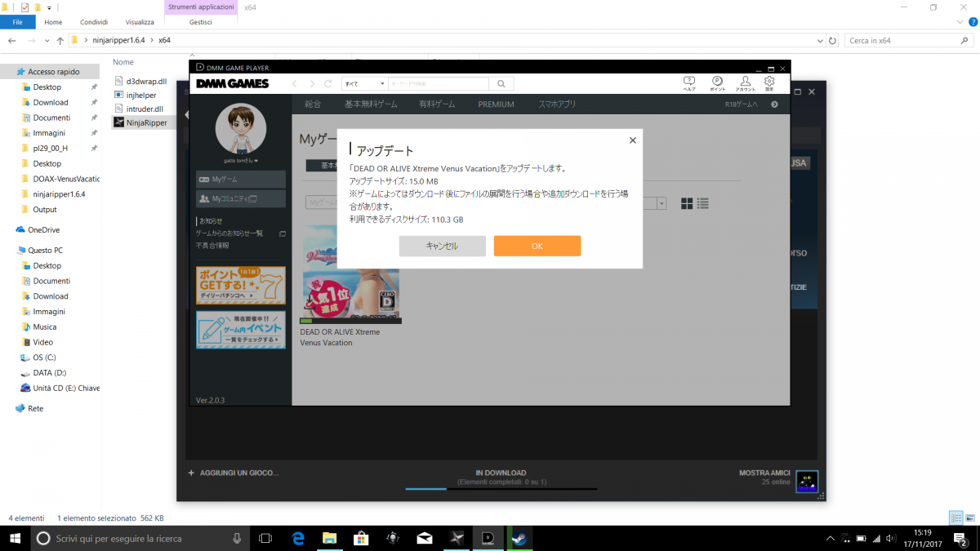
Task: Open the PREMIUM tab in DMM
Action: [496, 104]
